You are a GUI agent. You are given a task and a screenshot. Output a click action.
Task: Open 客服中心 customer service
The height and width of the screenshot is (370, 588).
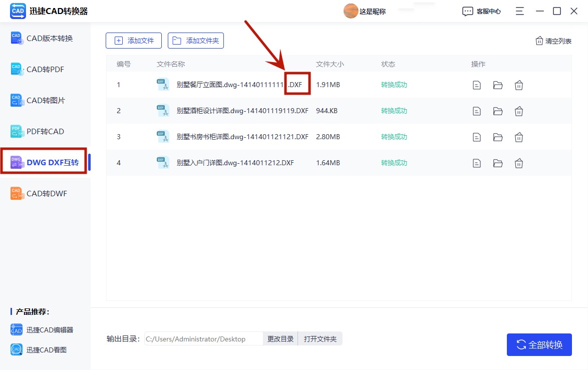(x=481, y=11)
